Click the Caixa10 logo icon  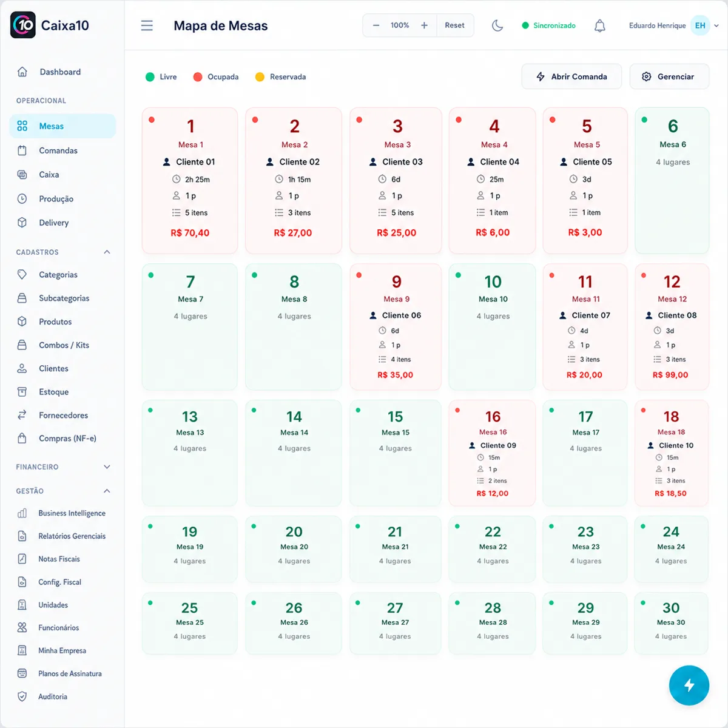click(23, 25)
